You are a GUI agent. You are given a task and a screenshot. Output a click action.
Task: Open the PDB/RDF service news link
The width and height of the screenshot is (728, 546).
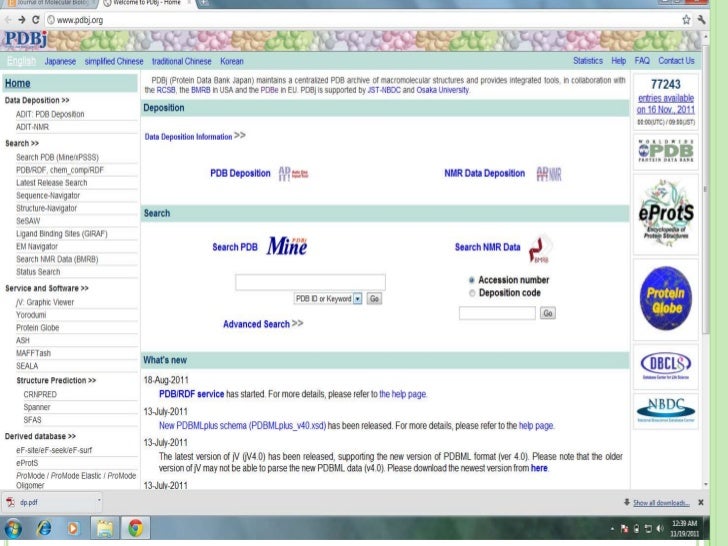191,394
